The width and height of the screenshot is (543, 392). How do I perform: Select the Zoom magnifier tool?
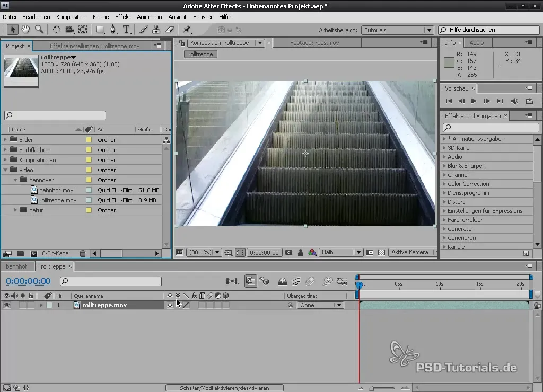pos(39,30)
